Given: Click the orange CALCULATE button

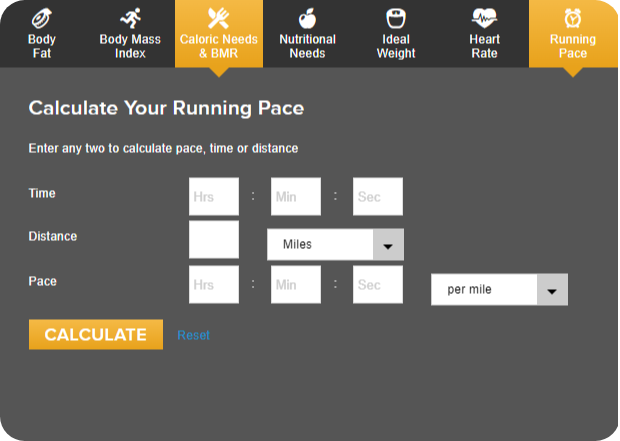Looking at the screenshot, I should pyautogui.click(x=96, y=335).
